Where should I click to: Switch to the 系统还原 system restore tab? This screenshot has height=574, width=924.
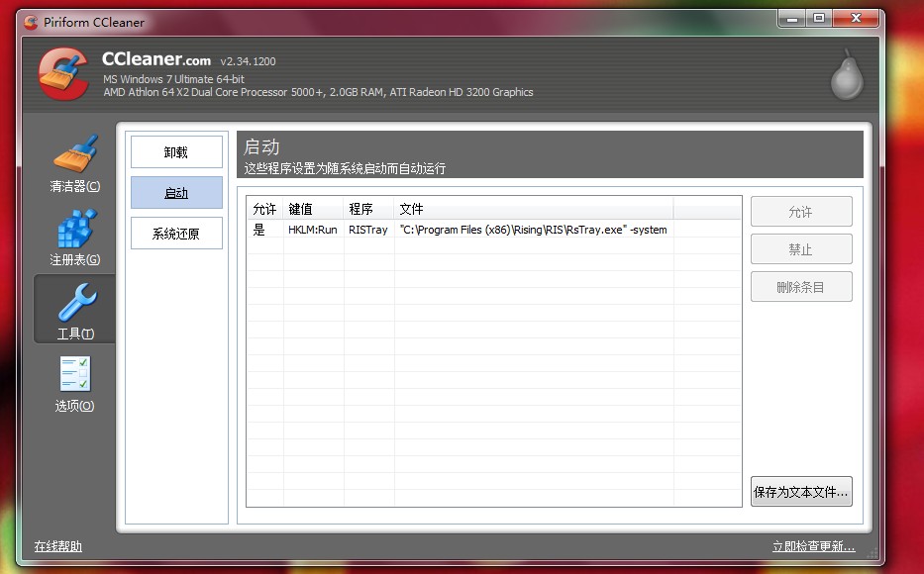pyautogui.click(x=176, y=234)
